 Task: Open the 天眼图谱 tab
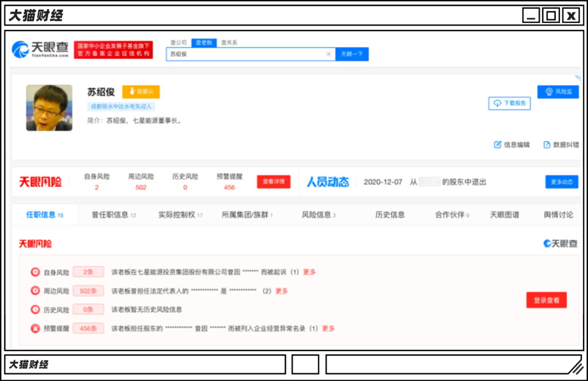pyautogui.click(x=504, y=214)
